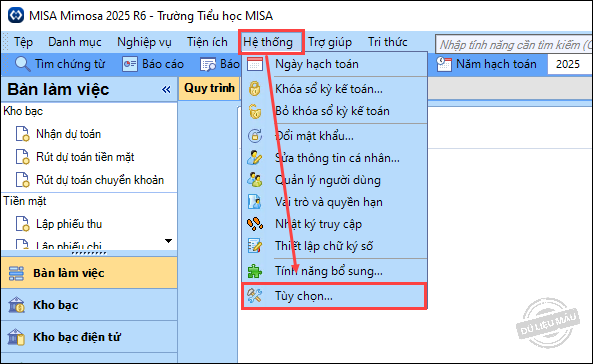Viewport: 593px width, 364px height.
Task: Click the footprints icon for Nhật ký truy cập
Action: pos(255,224)
